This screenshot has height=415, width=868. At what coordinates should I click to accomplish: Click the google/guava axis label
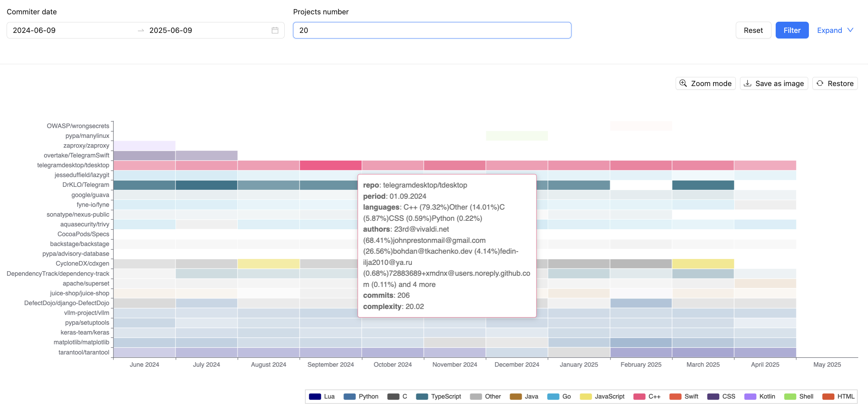coord(90,195)
